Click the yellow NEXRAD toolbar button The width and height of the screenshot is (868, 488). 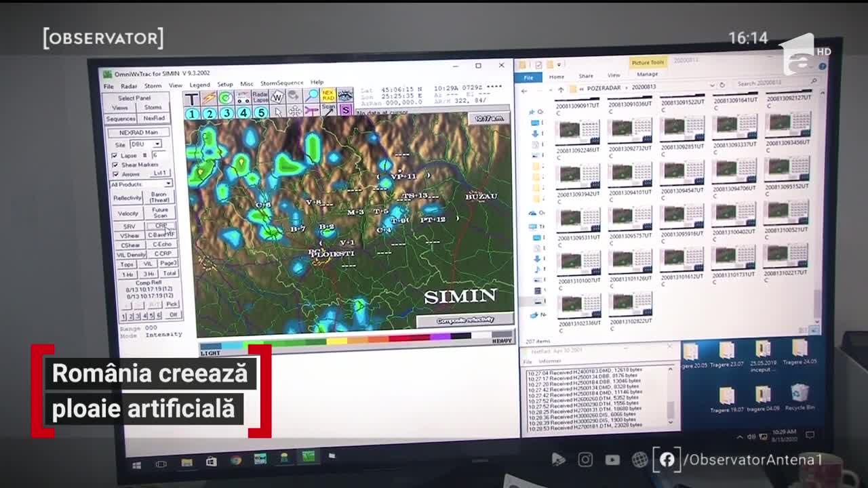pos(328,96)
